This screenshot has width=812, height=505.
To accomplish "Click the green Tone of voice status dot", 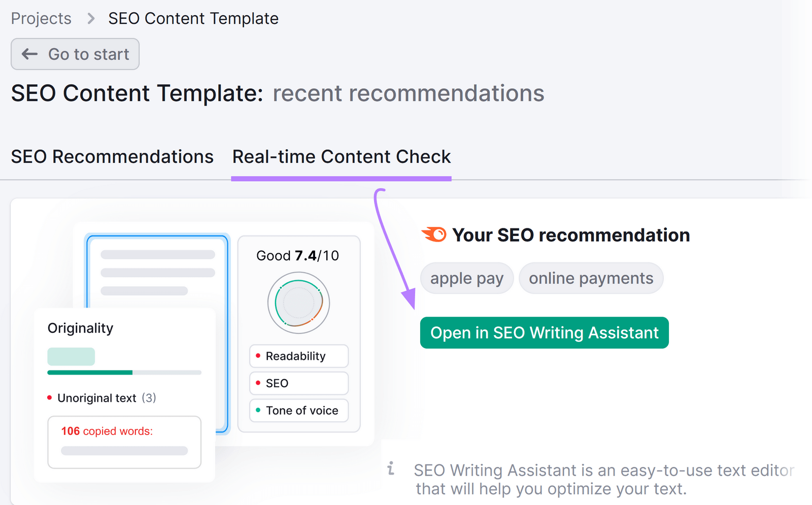I will [259, 411].
